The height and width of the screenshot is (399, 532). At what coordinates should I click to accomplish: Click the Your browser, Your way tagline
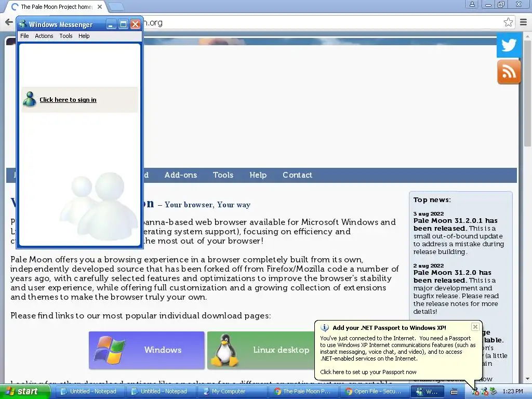pos(208,205)
